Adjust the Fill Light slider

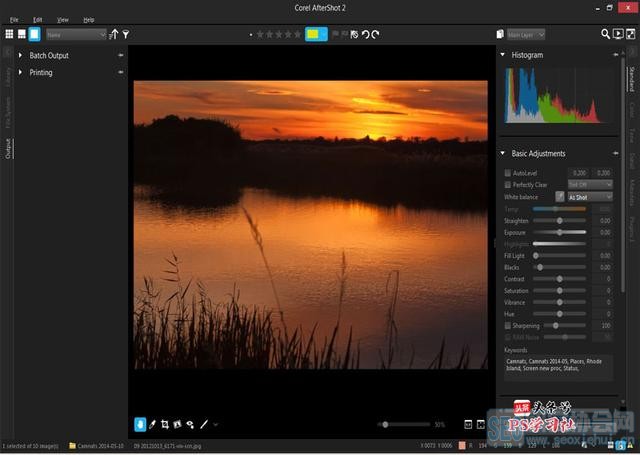559,255
